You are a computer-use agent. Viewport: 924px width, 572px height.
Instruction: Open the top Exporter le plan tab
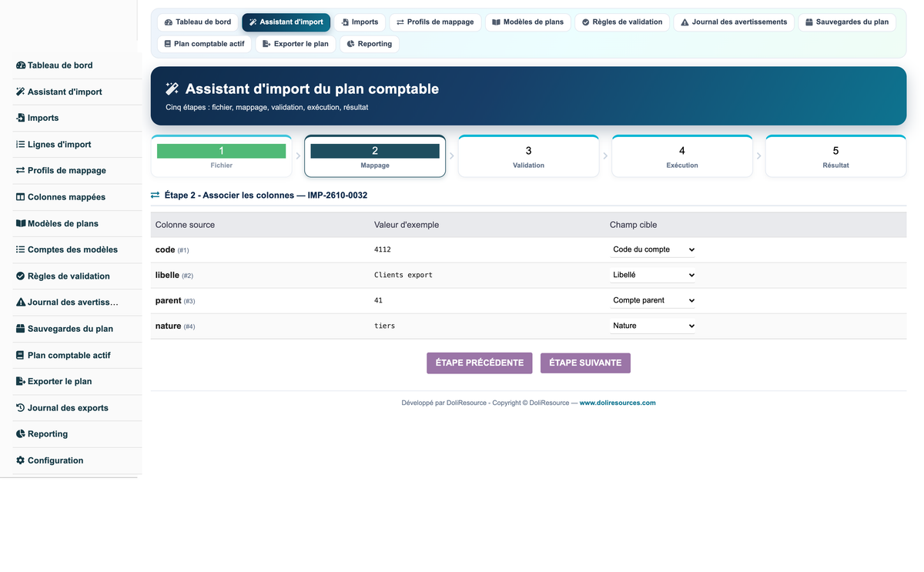[296, 44]
